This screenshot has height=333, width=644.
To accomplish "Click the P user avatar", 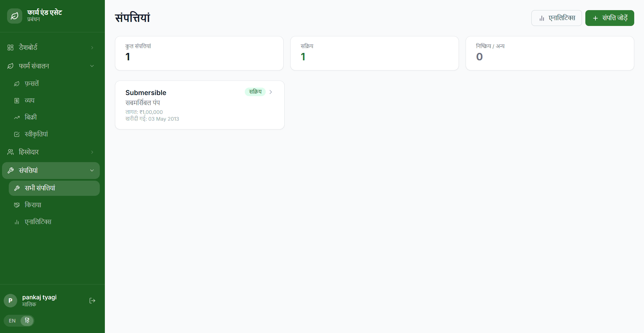I will click(x=10, y=301).
